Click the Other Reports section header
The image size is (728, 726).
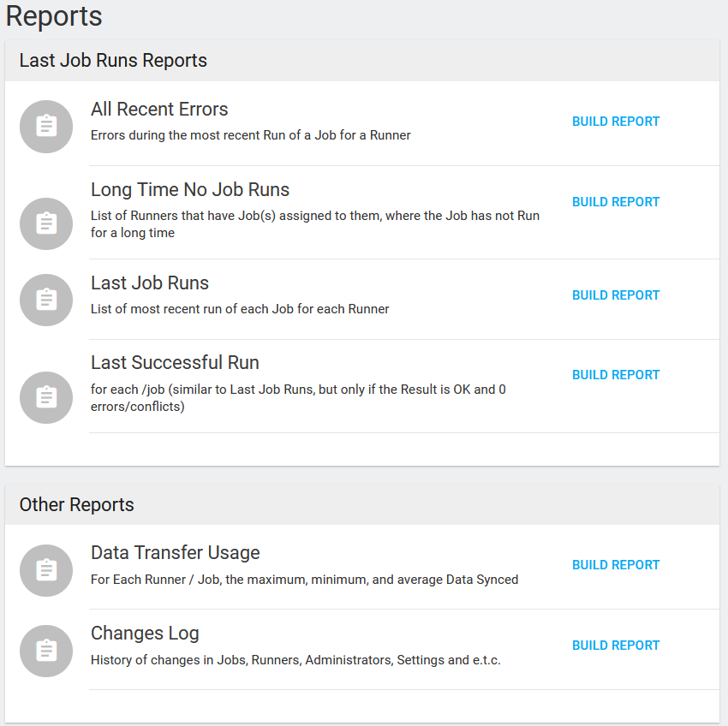[x=76, y=505]
